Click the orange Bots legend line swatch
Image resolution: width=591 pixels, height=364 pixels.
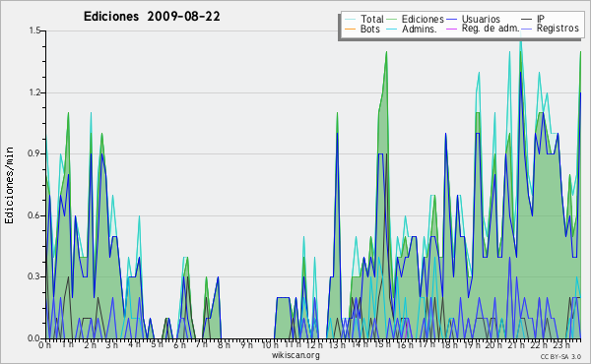[x=350, y=29]
